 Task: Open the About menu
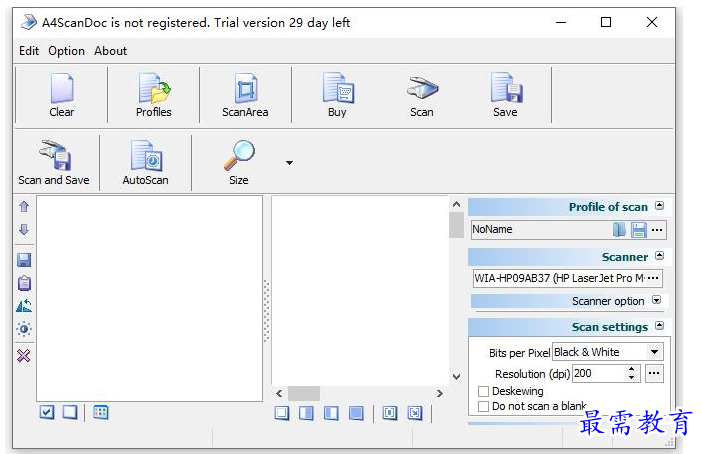coord(110,51)
